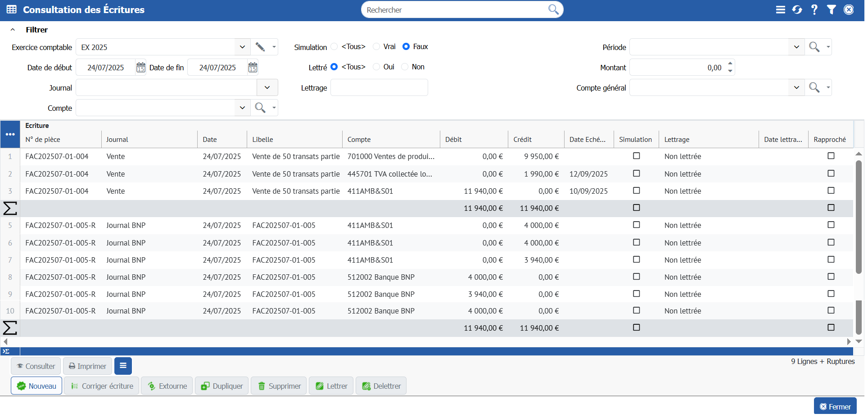The height and width of the screenshot is (418, 868).
Task: Click the Extourne button
Action: pos(167,386)
